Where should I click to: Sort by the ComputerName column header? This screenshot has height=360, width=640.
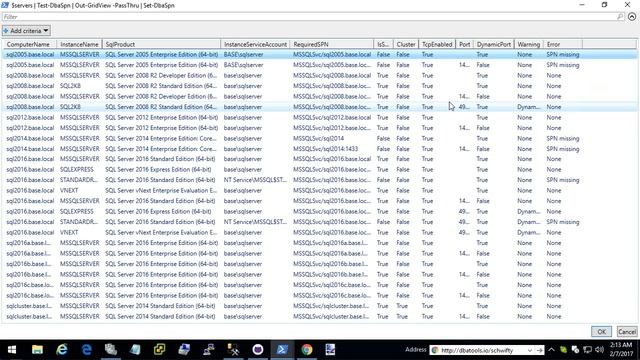click(28, 44)
